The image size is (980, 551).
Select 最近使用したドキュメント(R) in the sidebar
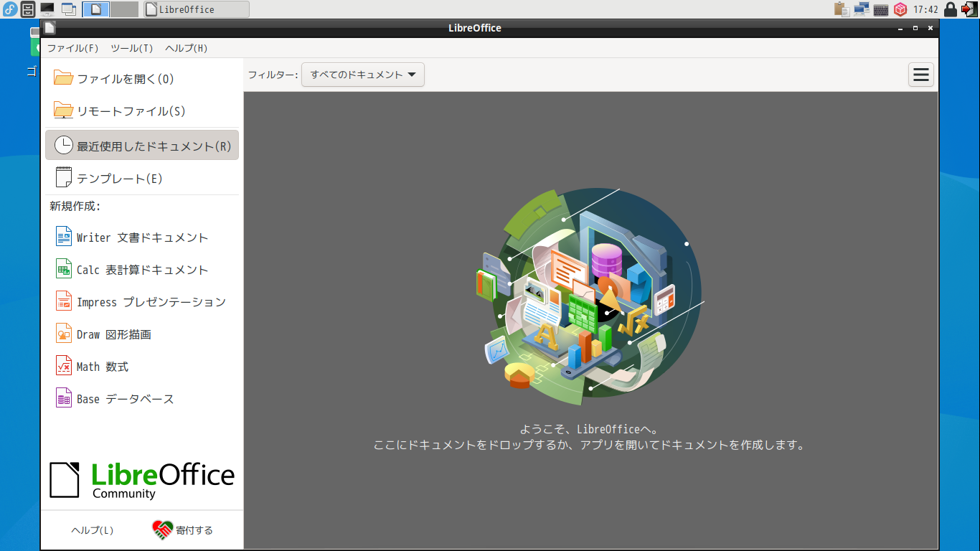coord(142,145)
